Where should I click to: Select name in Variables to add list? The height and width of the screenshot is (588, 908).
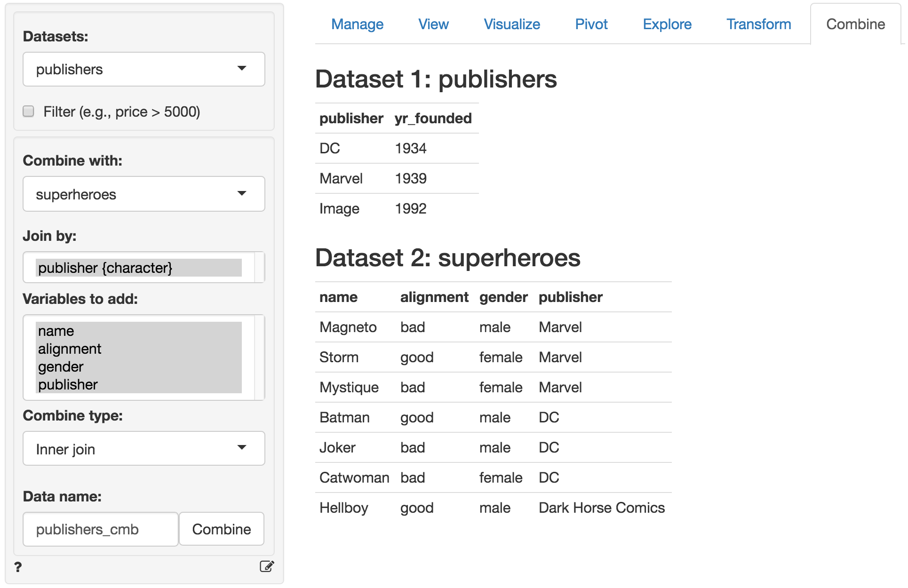pyautogui.click(x=56, y=331)
